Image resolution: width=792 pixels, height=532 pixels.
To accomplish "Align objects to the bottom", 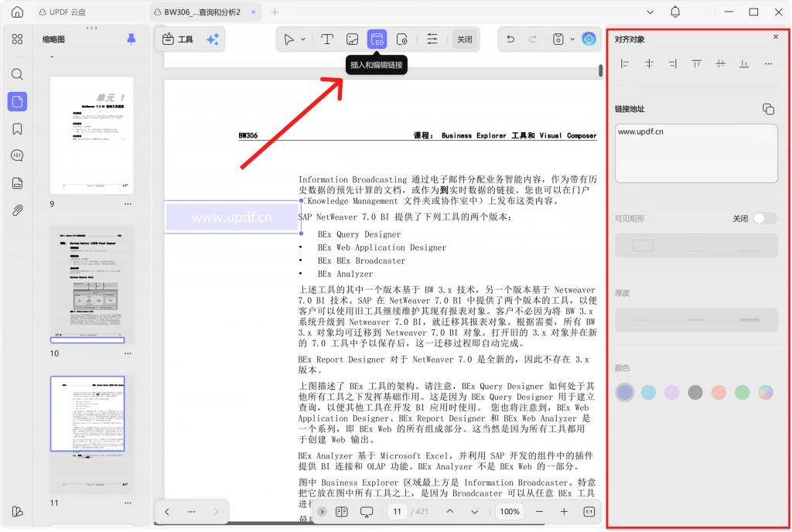I will pyautogui.click(x=744, y=63).
